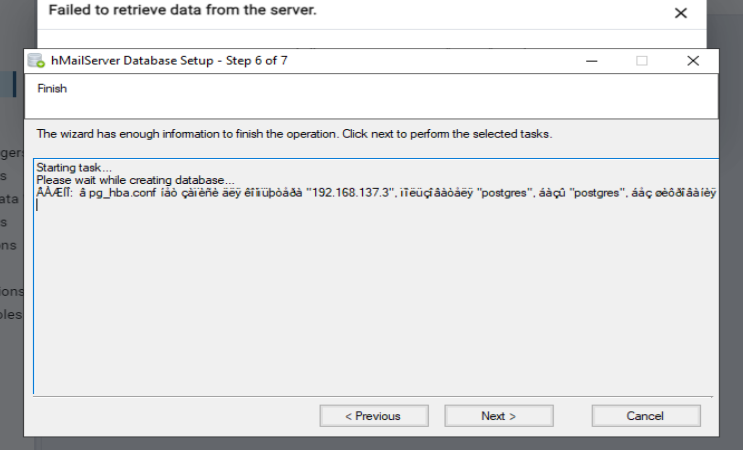Click the white header panel beside 'Finish'

coord(400,97)
